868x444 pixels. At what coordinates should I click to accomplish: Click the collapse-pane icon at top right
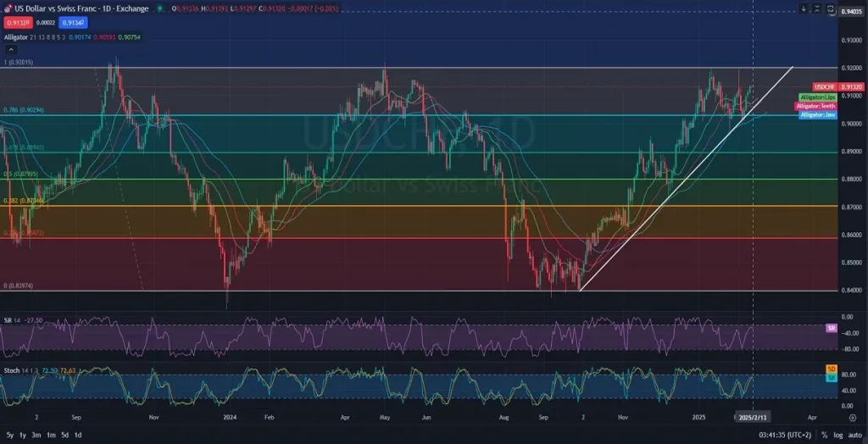point(817,8)
